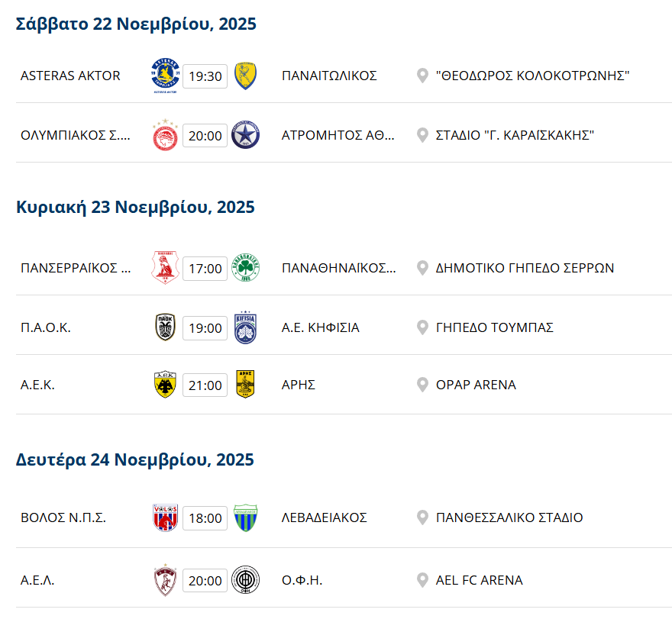Viewport: 672px width, 619px height.
Task: Click the Atromitos blue star crest
Action: 245,135
